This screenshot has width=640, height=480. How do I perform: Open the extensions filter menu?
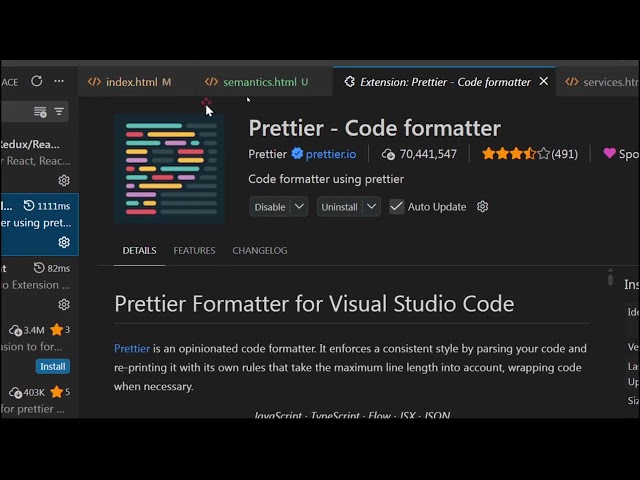59,111
